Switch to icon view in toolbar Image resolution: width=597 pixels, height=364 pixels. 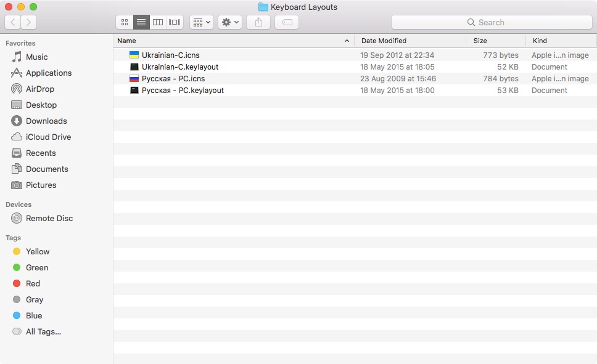[125, 22]
